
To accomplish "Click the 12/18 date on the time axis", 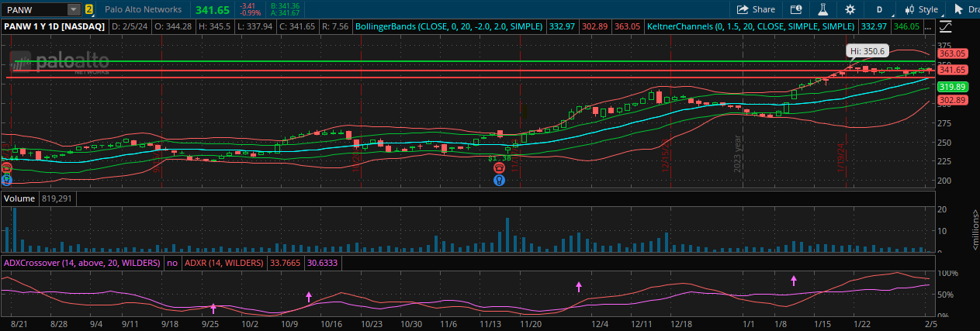I will point(681,323).
